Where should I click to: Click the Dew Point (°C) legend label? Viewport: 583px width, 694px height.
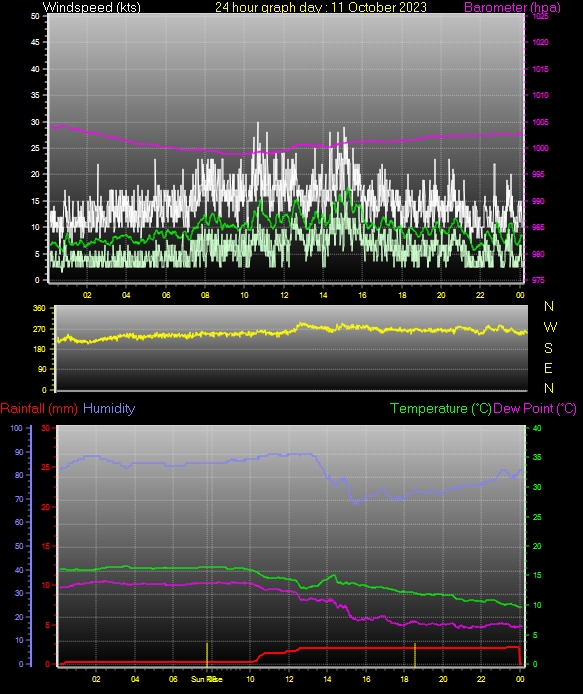point(535,409)
